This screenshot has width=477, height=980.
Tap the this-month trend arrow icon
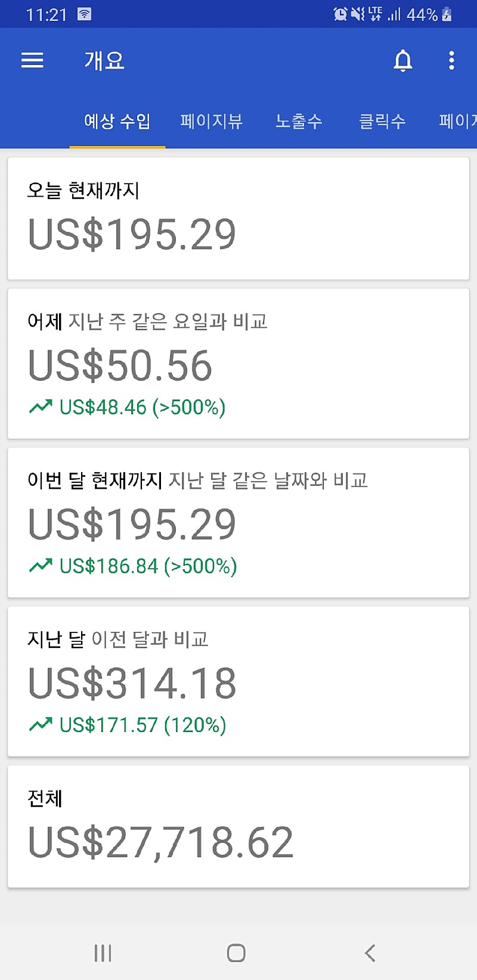(41, 566)
